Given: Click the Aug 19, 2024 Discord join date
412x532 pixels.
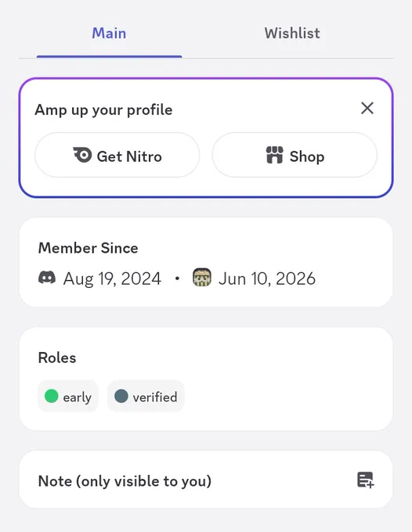Looking at the screenshot, I should pos(112,279).
